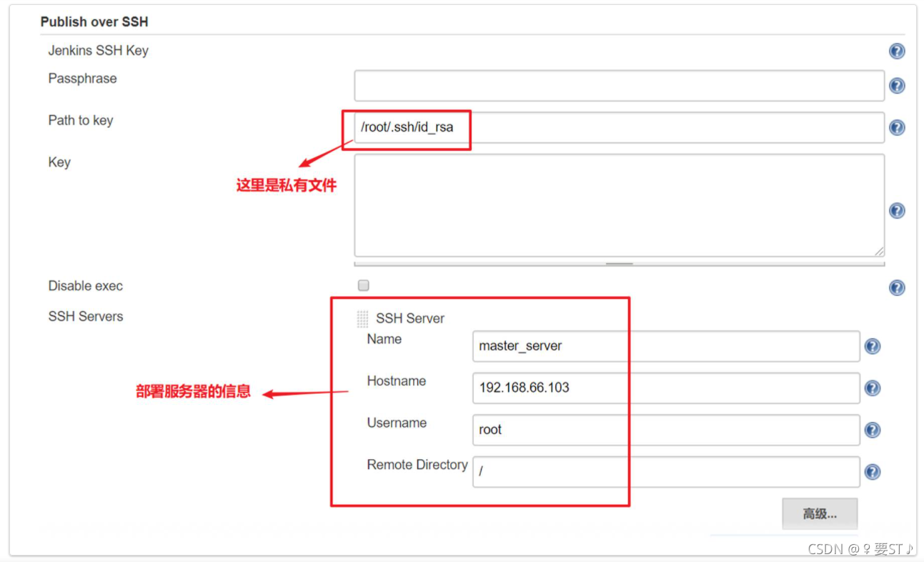Enable the Disable exec checkbox
Screen dimensions: 924x562
tap(364, 286)
